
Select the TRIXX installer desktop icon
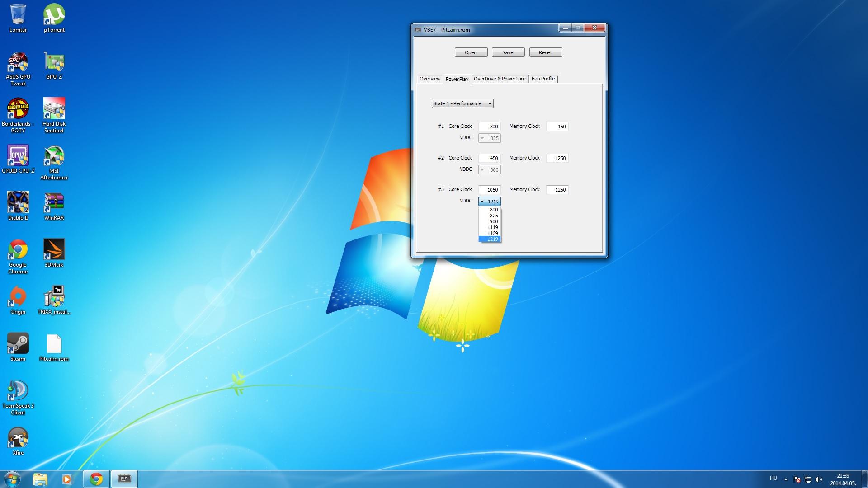(54, 300)
